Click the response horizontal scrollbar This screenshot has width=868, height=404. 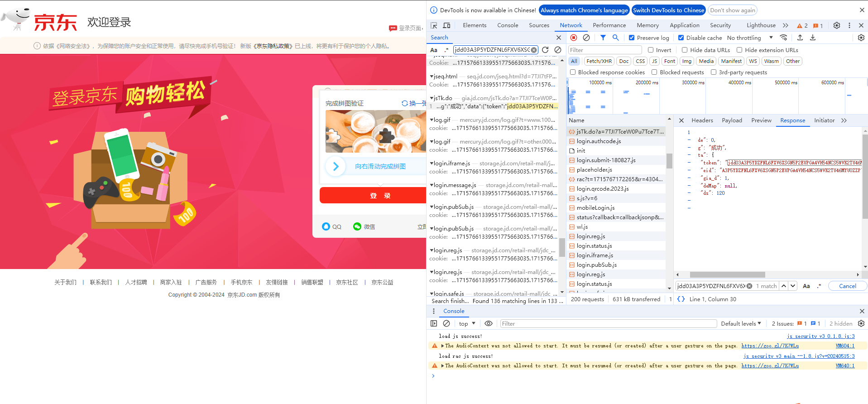tap(727, 274)
